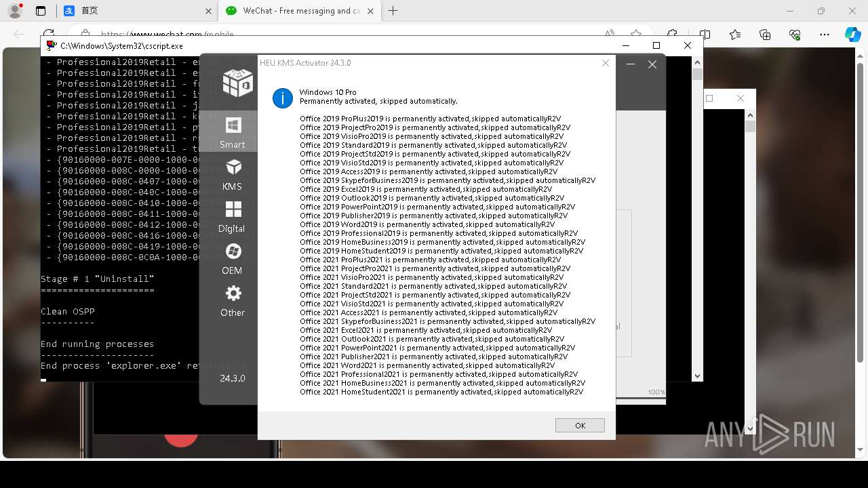Screen dimensions: 868x488
Task: Click the HEU activator box logo
Action: 238,83
